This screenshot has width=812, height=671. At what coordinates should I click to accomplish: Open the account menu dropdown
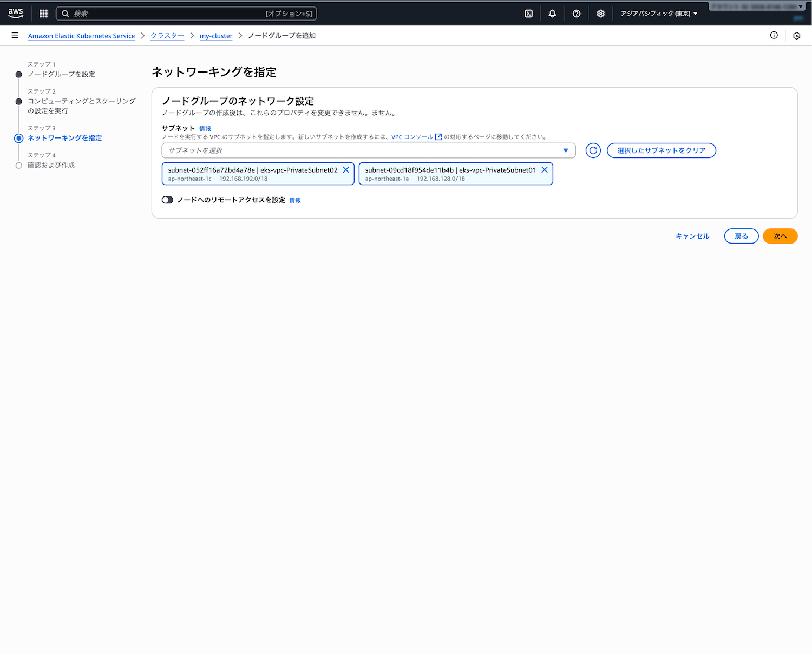756,7
